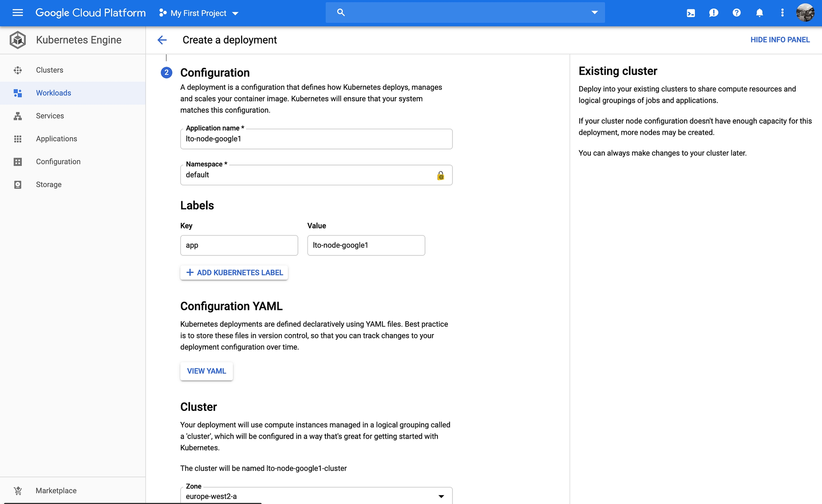Screen dimensions: 822x504
Task: Activate Cloud Shell terminal icon
Action: click(691, 13)
